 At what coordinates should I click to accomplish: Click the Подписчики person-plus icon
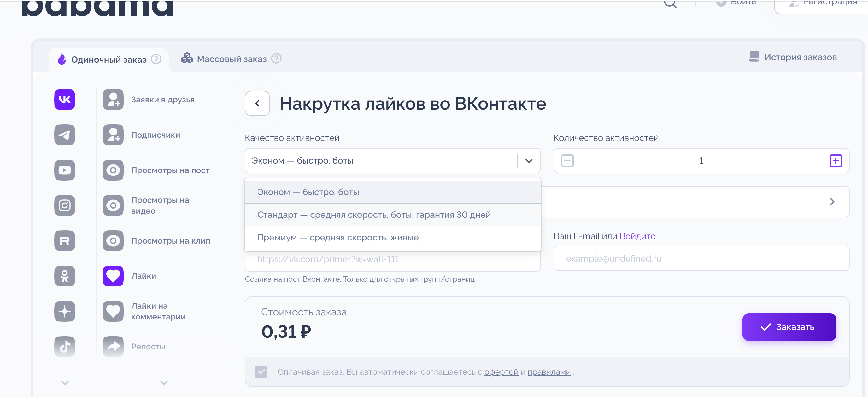pos(113,135)
